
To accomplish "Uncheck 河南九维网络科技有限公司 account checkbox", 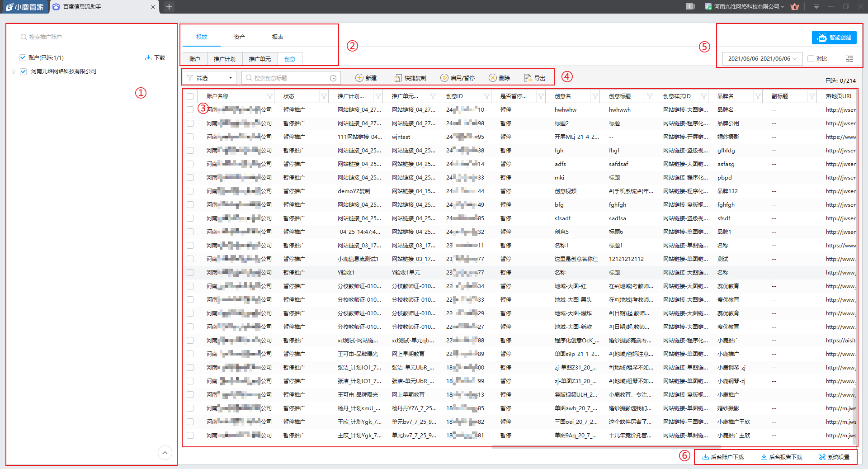I will 23,71.
